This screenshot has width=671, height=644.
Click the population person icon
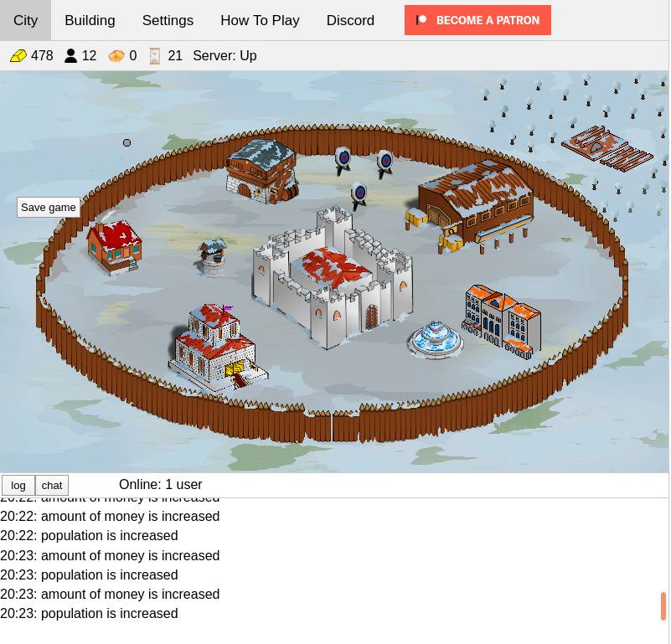(70, 55)
